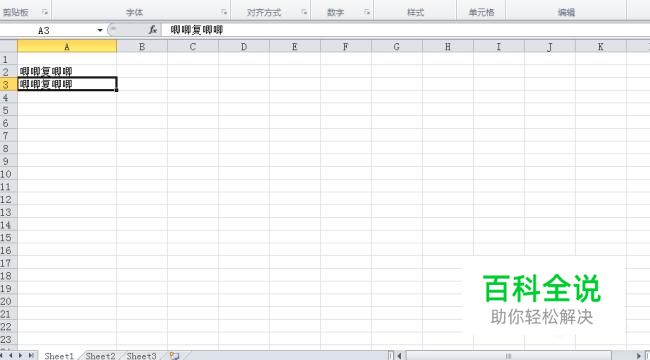Screen dimensions: 650x360
Task: Select row 3 header
Action: tap(8, 85)
